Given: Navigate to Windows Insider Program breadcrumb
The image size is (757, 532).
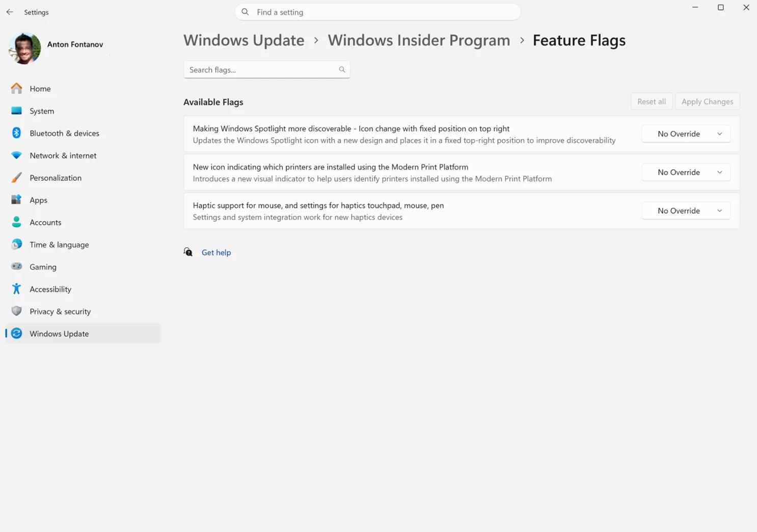Looking at the screenshot, I should (x=419, y=40).
